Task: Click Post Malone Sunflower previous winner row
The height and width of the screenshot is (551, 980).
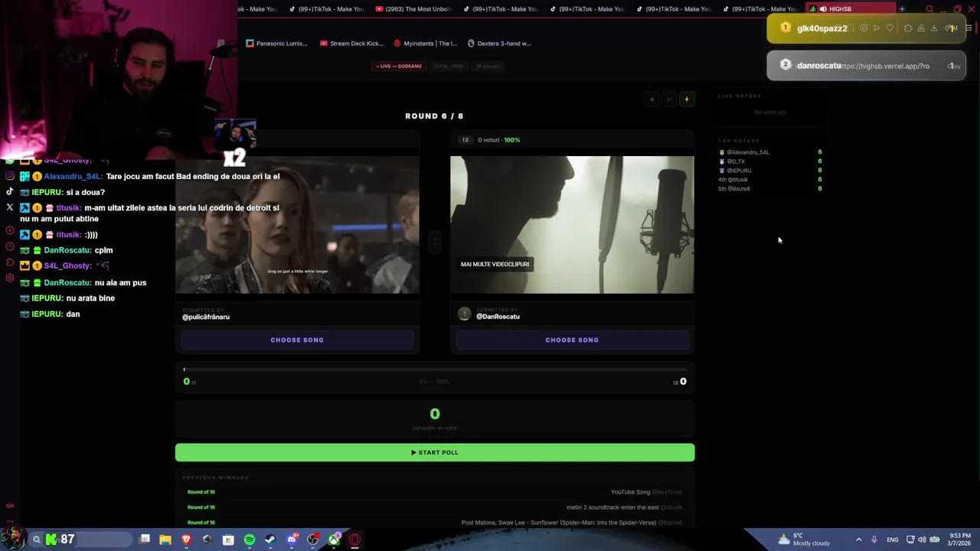Action: (435, 523)
